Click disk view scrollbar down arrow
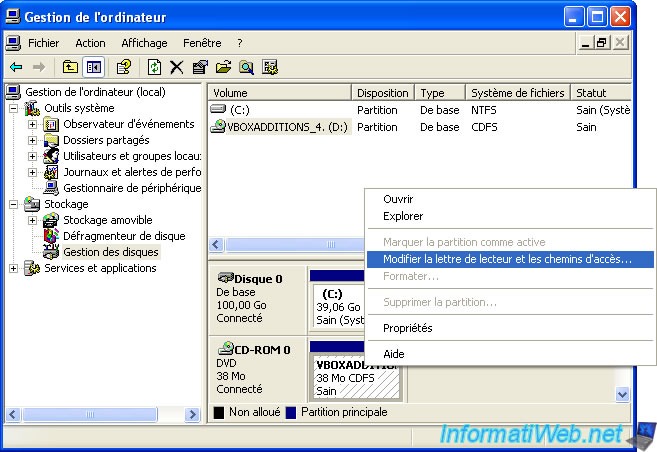Image resolution: width=657 pixels, height=452 pixels. coord(622,394)
